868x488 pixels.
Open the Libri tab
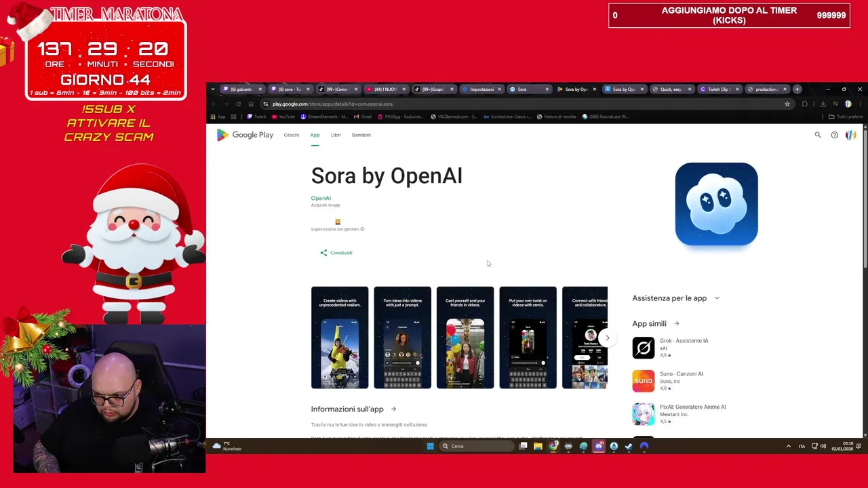point(336,135)
